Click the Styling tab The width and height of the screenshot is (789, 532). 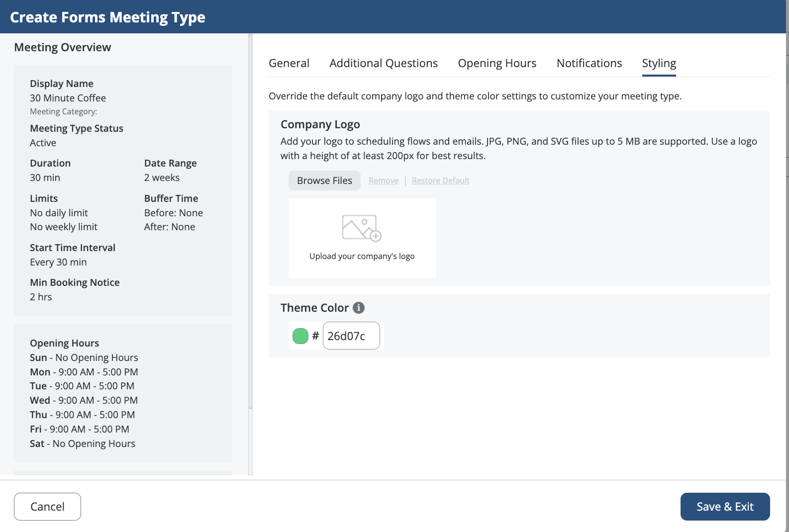(659, 63)
